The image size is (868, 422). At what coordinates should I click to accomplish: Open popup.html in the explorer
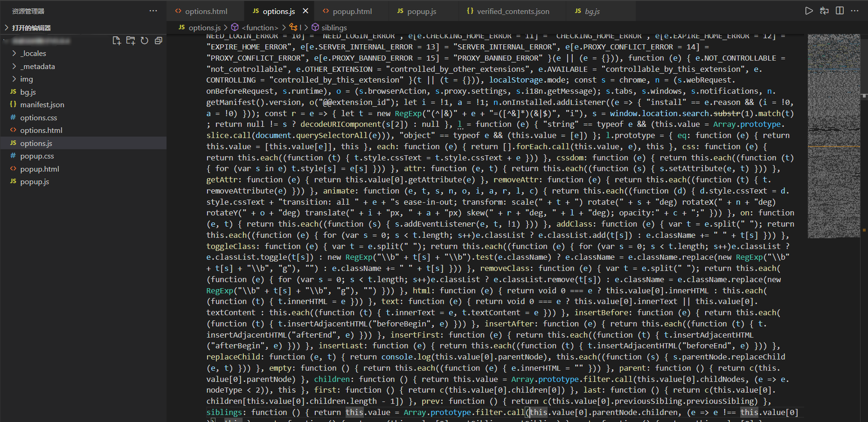83,169
